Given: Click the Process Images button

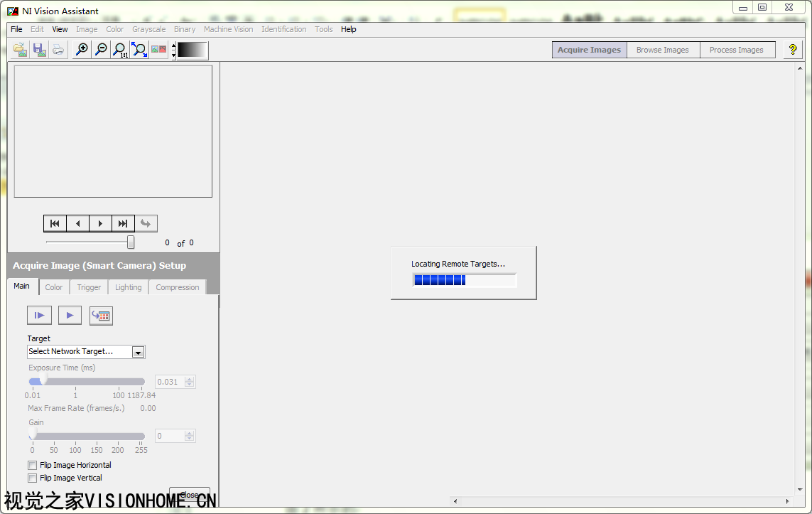Looking at the screenshot, I should pyautogui.click(x=737, y=50).
